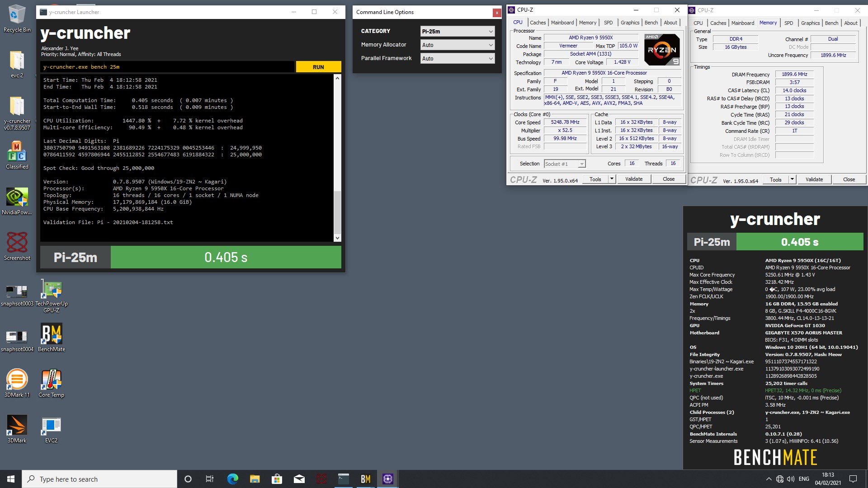Viewport: 868px width, 488px height.
Task: Launch TechPowerUp GPU-Z shortcut
Action: coord(52,296)
